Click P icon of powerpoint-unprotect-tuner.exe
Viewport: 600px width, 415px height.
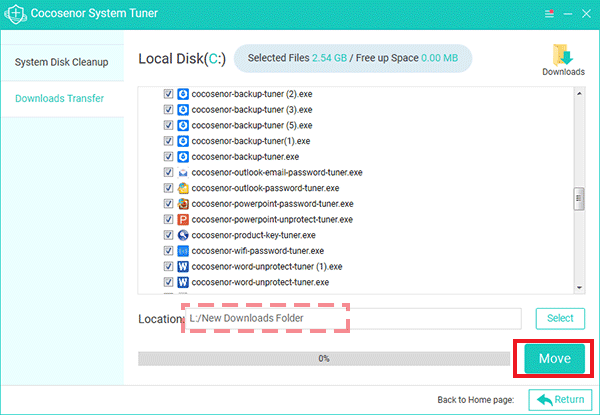183,220
